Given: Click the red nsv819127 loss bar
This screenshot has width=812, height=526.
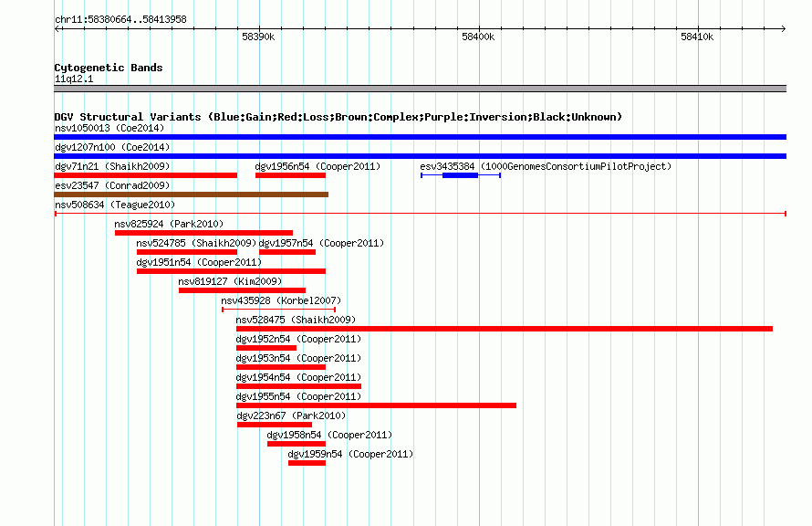Looking at the screenshot, I should pos(242,290).
